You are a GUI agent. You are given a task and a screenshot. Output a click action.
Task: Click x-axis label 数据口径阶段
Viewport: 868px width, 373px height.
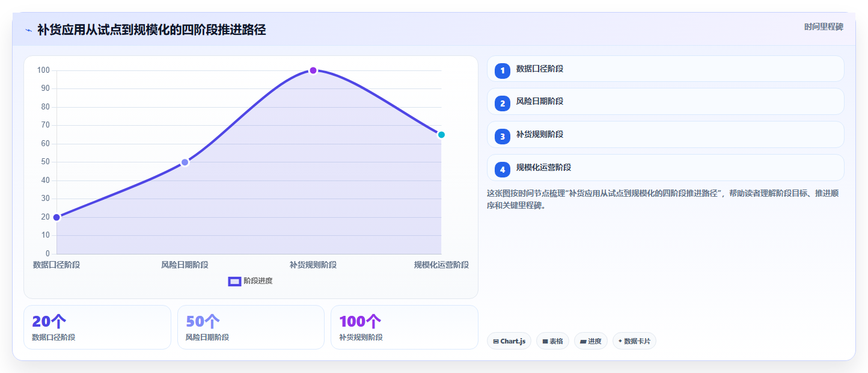tap(57, 265)
